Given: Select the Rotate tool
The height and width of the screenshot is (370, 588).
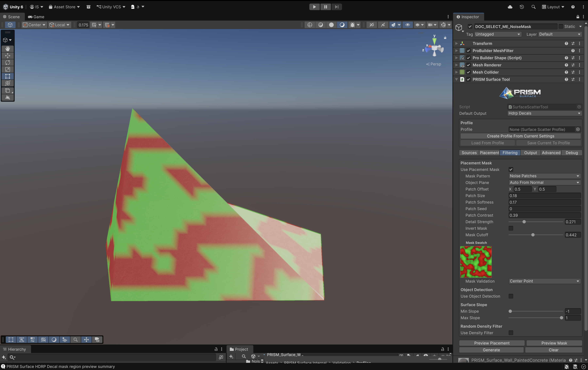Looking at the screenshot, I should pos(8,63).
